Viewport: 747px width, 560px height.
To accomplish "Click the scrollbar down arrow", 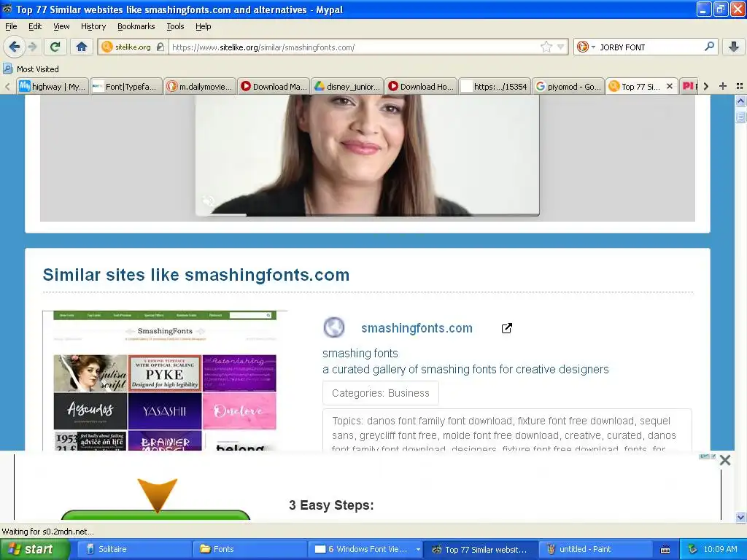I will (740, 517).
